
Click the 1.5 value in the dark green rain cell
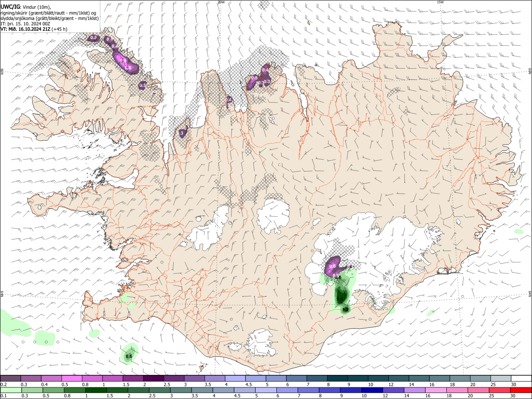tap(340, 299)
